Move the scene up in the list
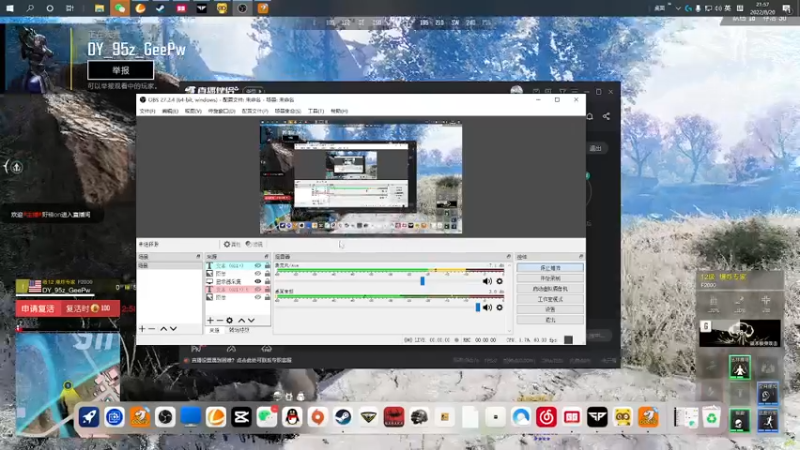 (x=163, y=329)
